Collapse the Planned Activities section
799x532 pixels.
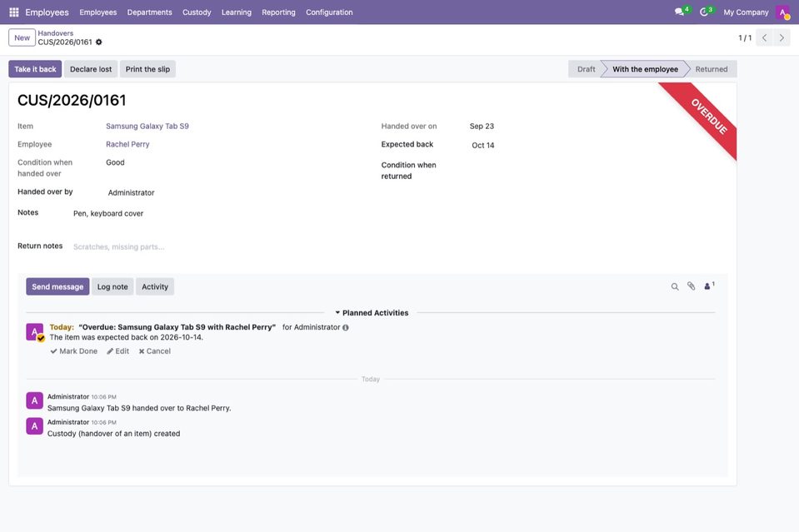click(372, 312)
